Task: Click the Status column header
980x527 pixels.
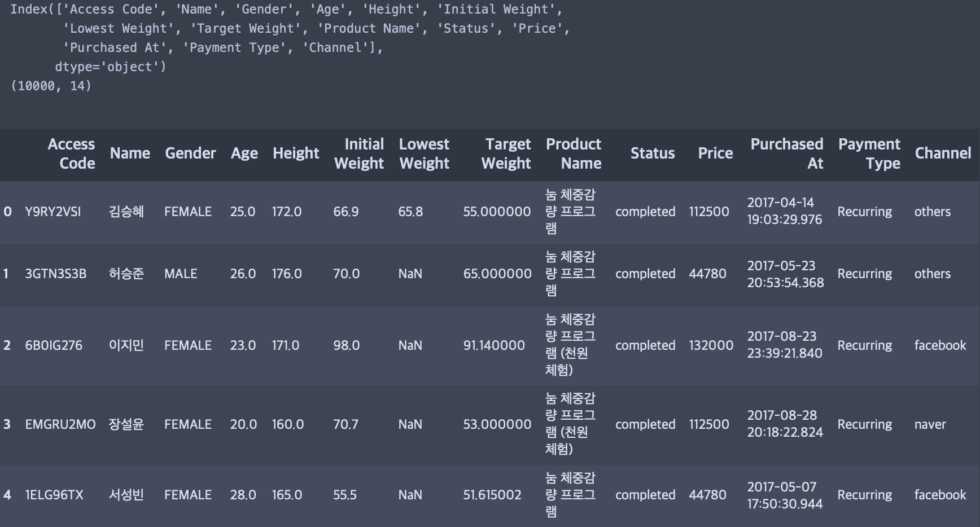Action: (x=653, y=153)
